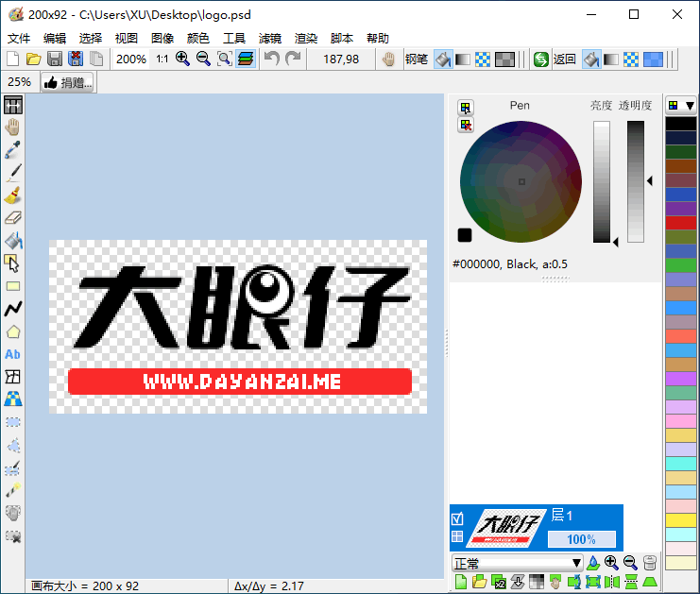Click the 钢笔 pen color label
The width and height of the screenshot is (700, 594).
417,59
